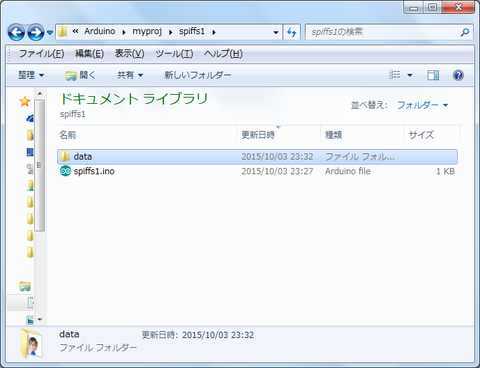Click the ファイル フォル... type cell of data
The width and height of the screenshot is (480, 368).
360,157
